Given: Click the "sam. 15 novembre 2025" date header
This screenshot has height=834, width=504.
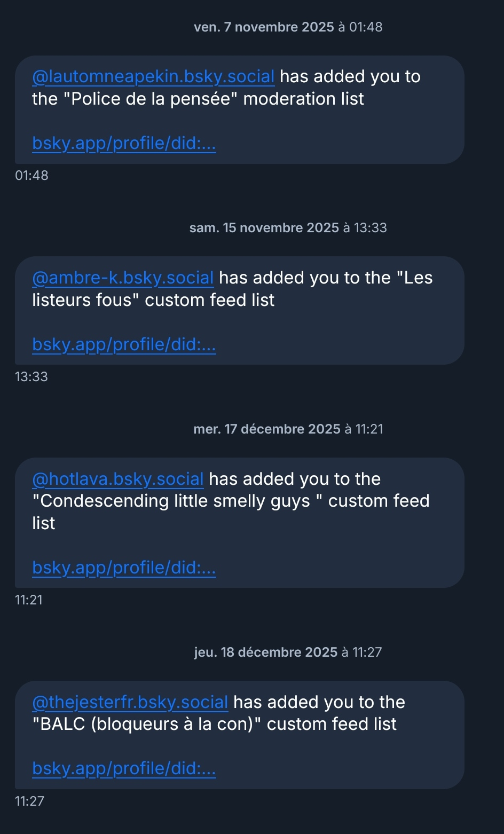Looking at the screenshot, I should 288,228.
